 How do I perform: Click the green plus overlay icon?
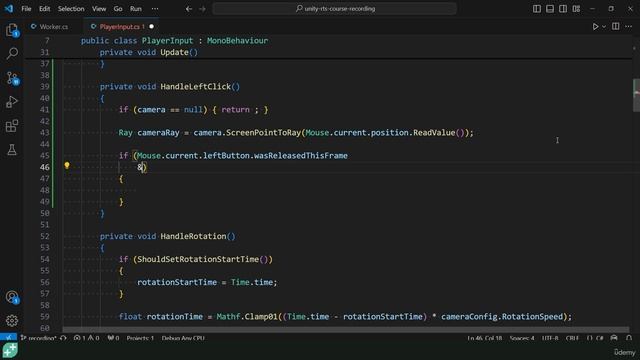tap(10, 351)
